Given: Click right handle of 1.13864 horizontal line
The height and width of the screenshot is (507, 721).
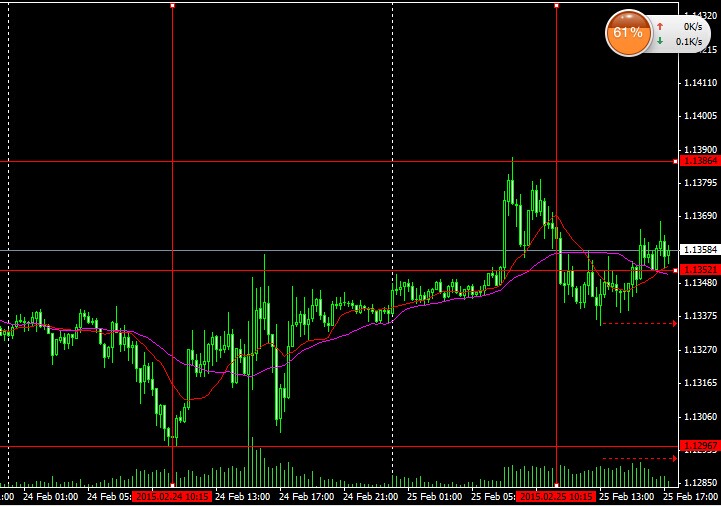Looking at the screenshot, I should pos(676,160).
